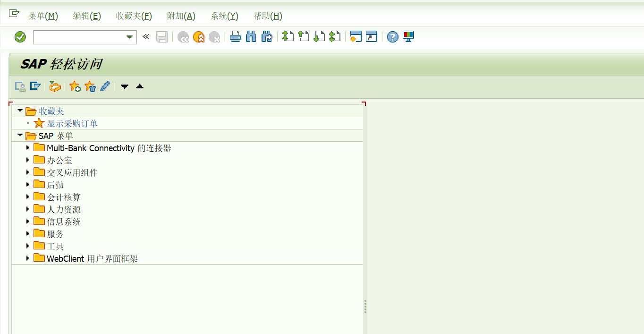Select the 会计核算 tree row text

click(64, 197)
